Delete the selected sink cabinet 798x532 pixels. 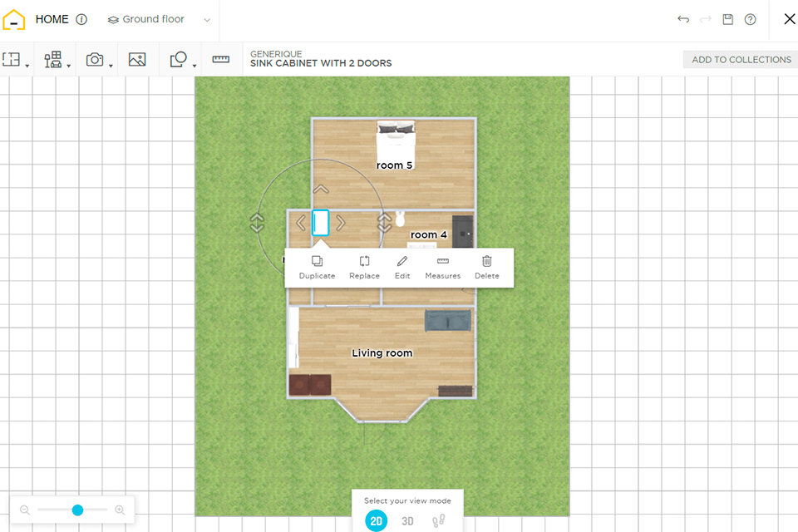487,268
